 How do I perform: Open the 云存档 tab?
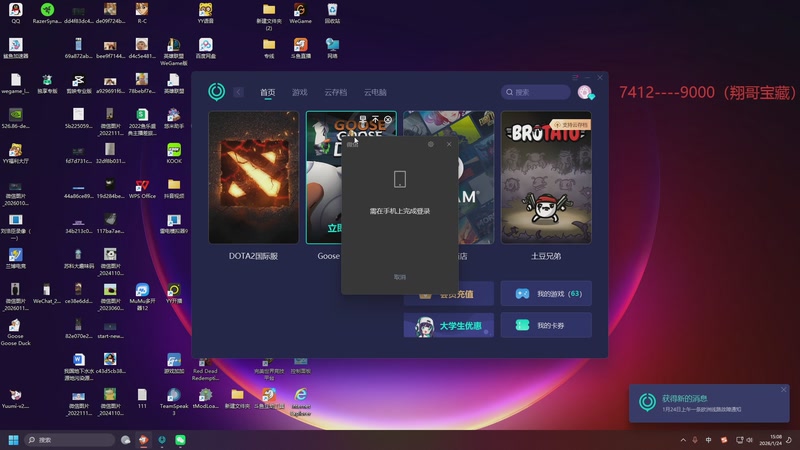tap(335, 92)
